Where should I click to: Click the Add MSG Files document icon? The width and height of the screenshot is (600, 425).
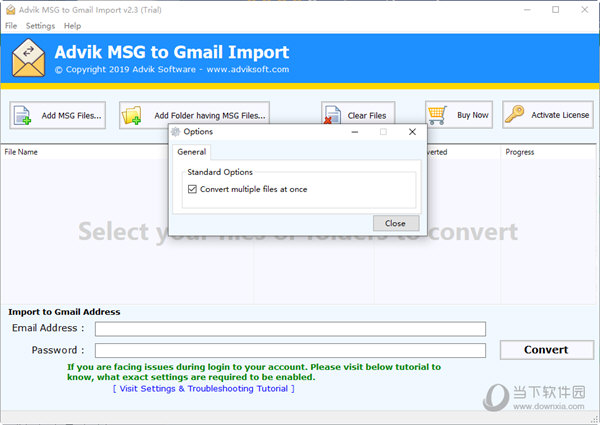22,116
